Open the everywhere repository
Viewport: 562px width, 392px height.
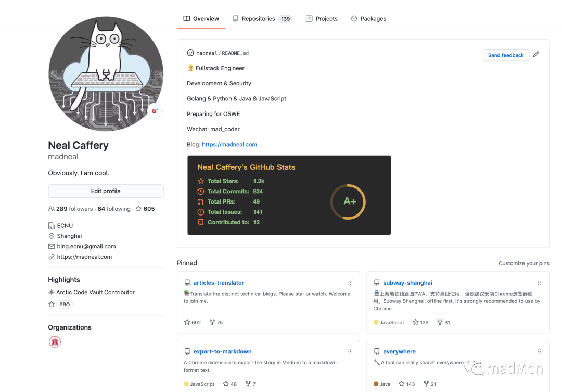click(x=399, y=351)
